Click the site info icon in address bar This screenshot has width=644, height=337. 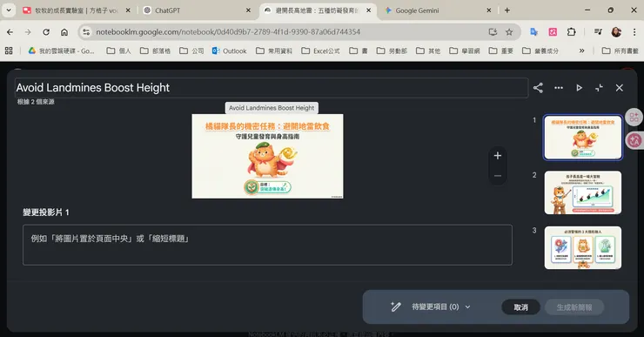85,32
